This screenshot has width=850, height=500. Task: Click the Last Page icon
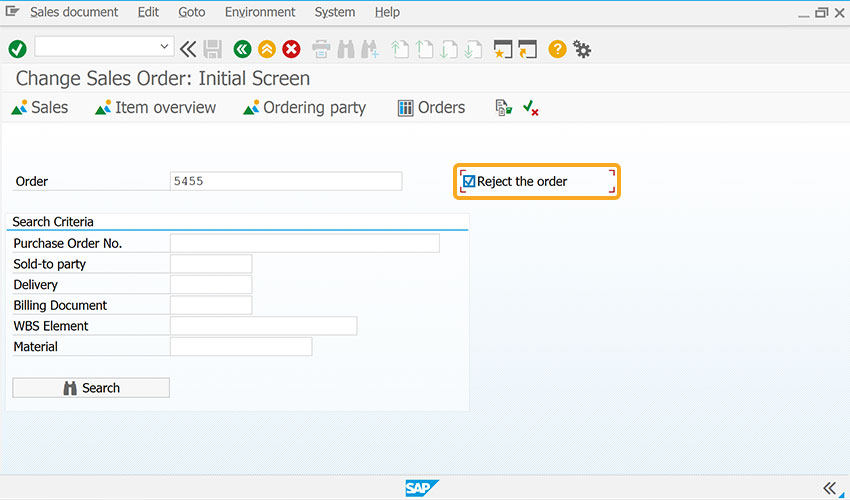coord(473,49)
